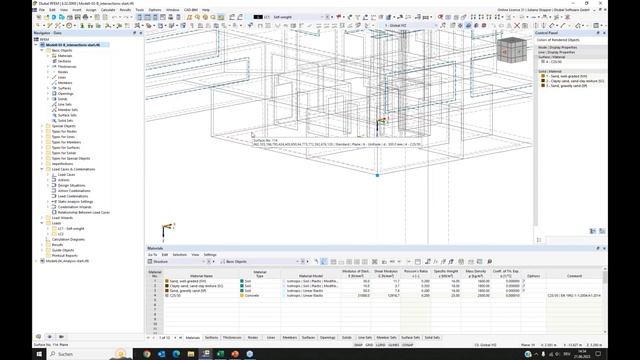640x360 pixels.
Task: Open the Selection menu in Materials table
Action: click(x=180, y=255)
